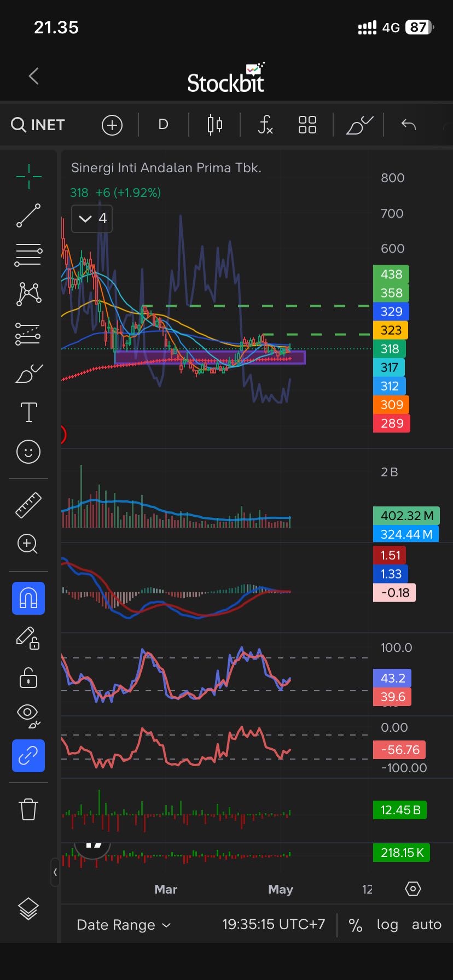Toggle the percent scale option

pyautogui.click(x=356, y=925)
